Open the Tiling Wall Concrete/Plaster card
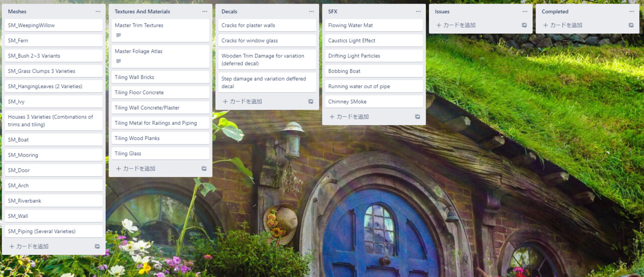644x277 pixels. [160, 108]
